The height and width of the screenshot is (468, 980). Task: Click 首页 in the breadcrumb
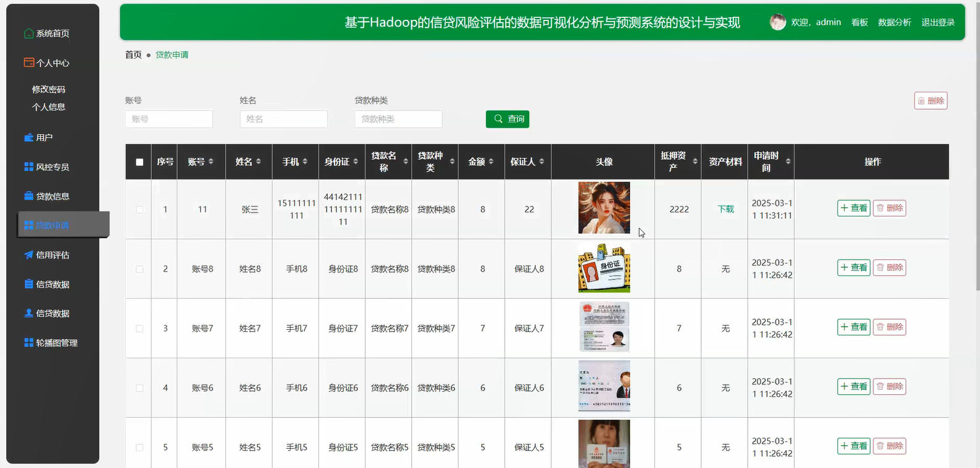coord(133,55)
